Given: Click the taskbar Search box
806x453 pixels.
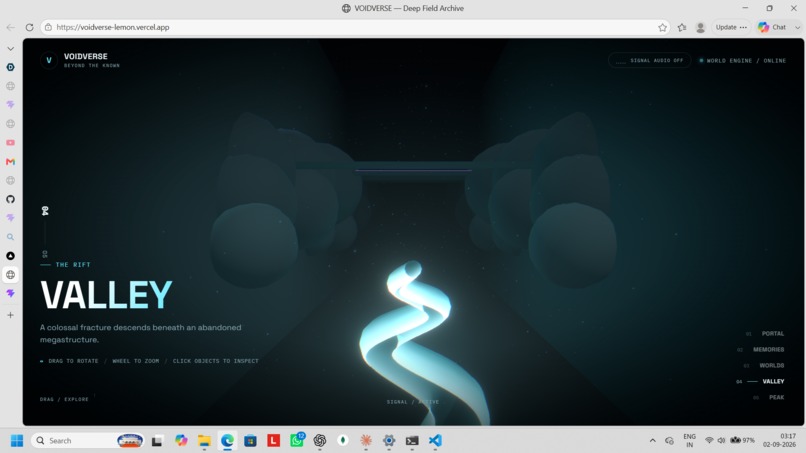Looking at the screenshot, I should [87, 441].
